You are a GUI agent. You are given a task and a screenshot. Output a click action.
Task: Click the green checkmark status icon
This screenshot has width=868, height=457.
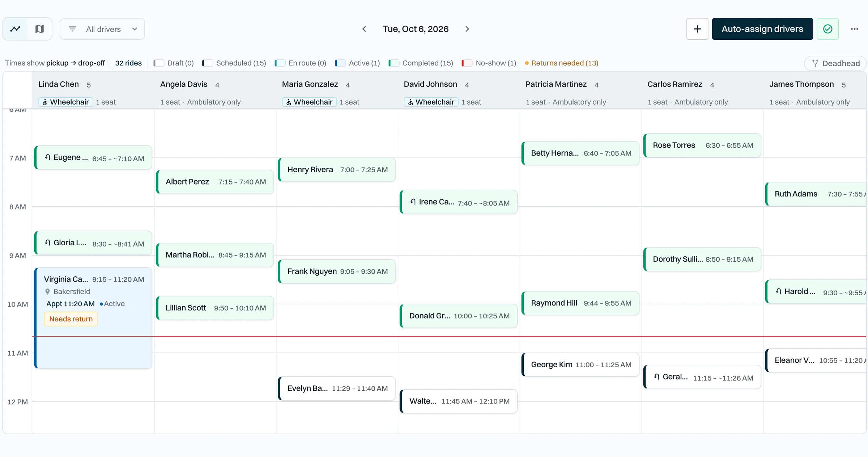click(x=828, y=29)
